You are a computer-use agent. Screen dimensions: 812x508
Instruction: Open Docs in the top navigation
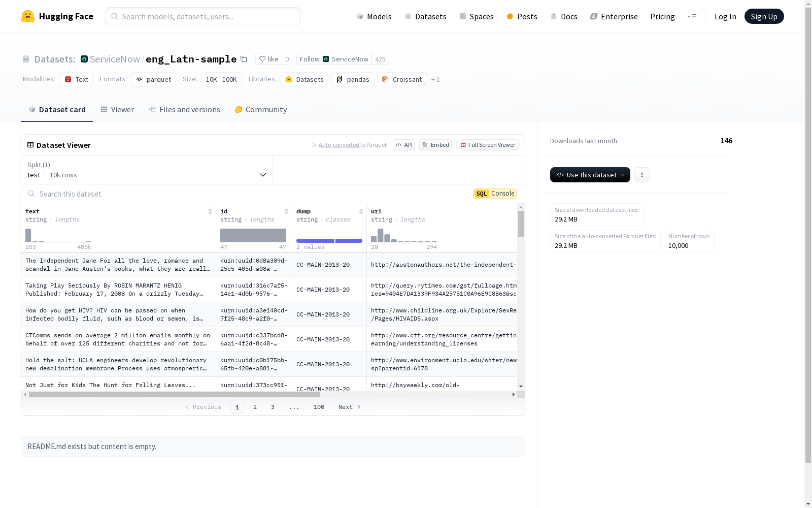564,16
